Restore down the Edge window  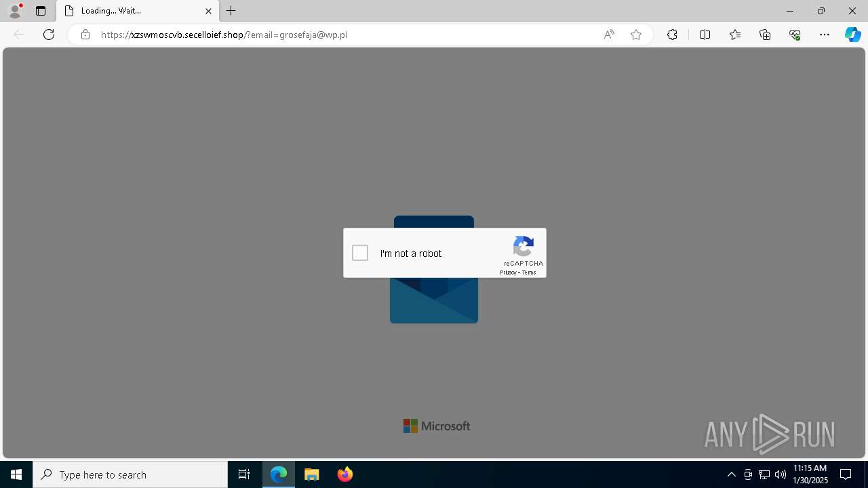(x=821, y=11)
